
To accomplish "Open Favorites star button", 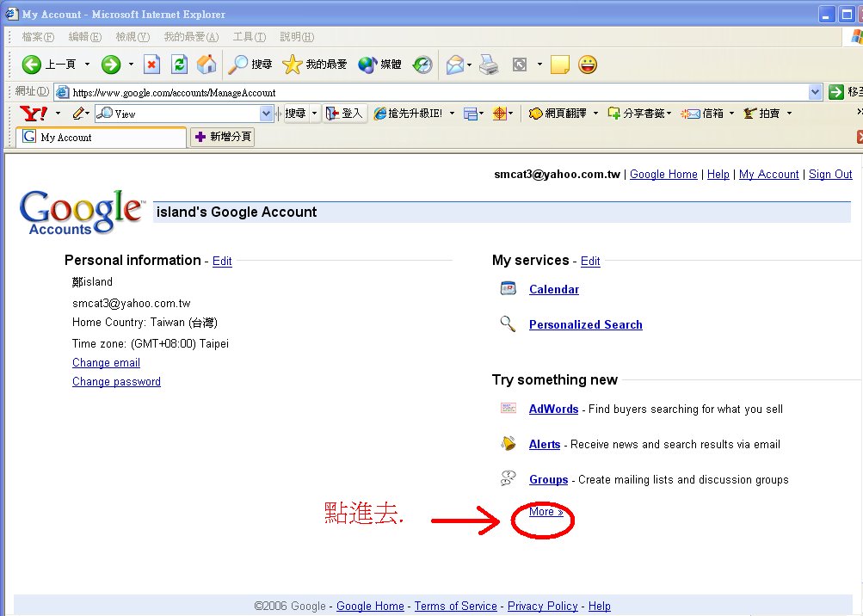I will [315, 65].
